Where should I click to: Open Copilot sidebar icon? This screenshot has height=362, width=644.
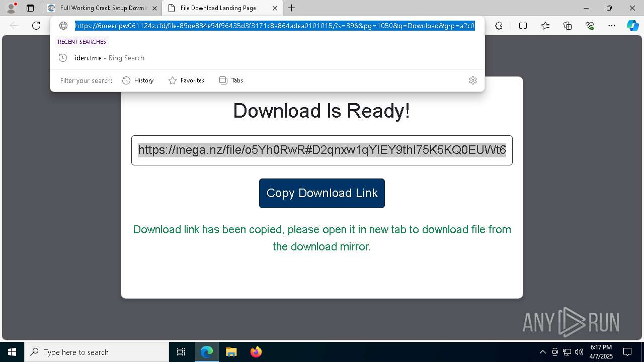click(x=632, y=26)
